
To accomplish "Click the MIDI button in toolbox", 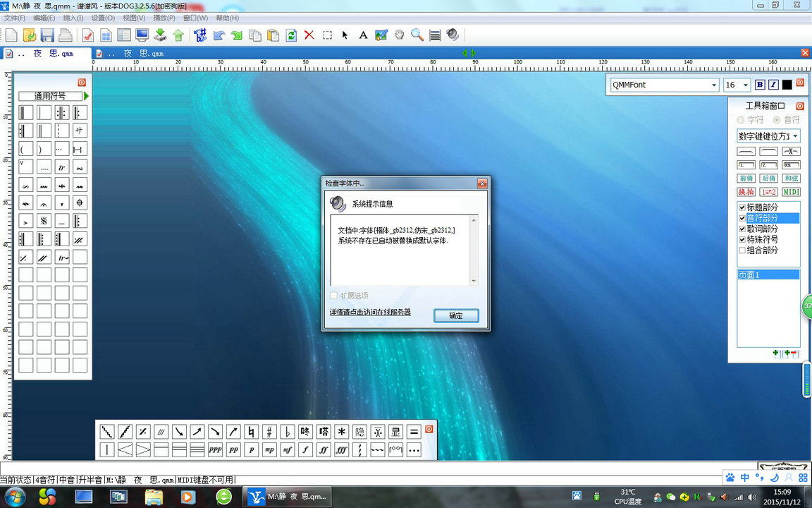I will (791, 192).
